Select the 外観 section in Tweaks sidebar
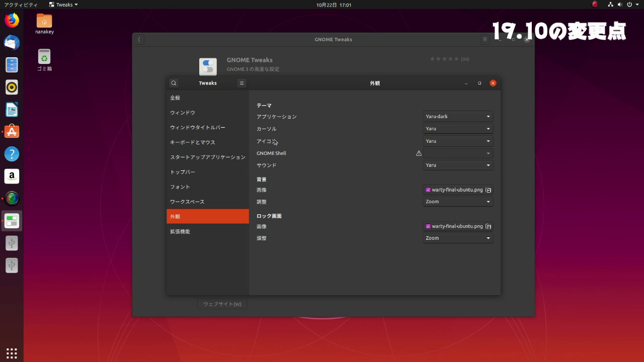 point(207,216)
